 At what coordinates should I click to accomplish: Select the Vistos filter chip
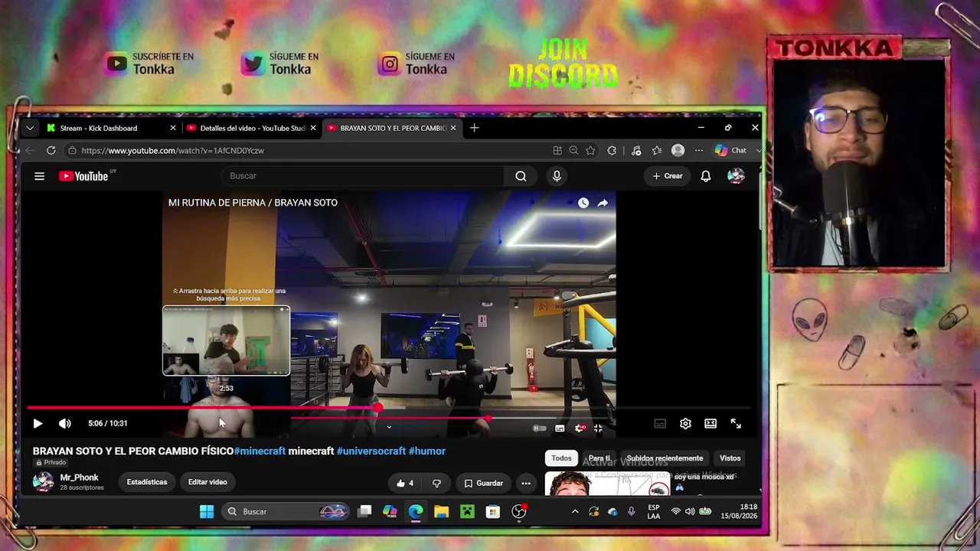[730, 458]
